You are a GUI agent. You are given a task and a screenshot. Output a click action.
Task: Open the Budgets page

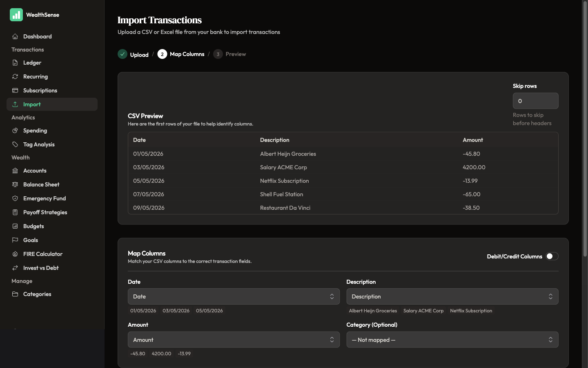(52, 226)
